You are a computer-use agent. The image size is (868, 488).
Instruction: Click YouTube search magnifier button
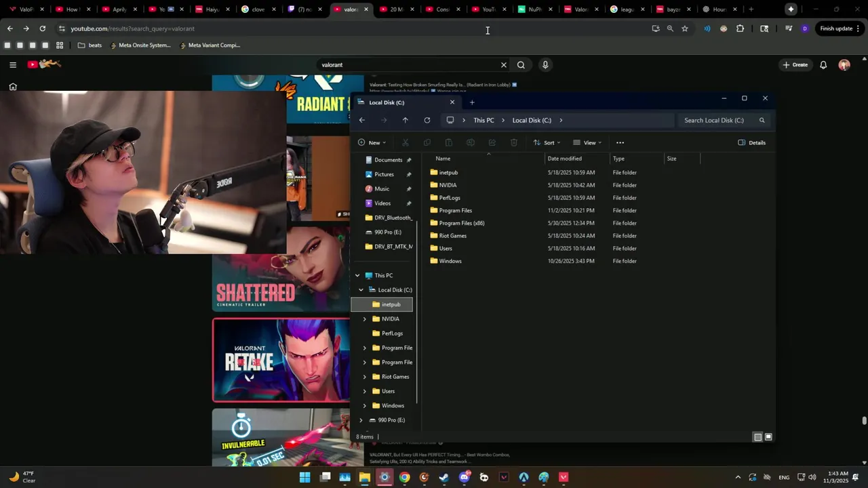[521, 65]
